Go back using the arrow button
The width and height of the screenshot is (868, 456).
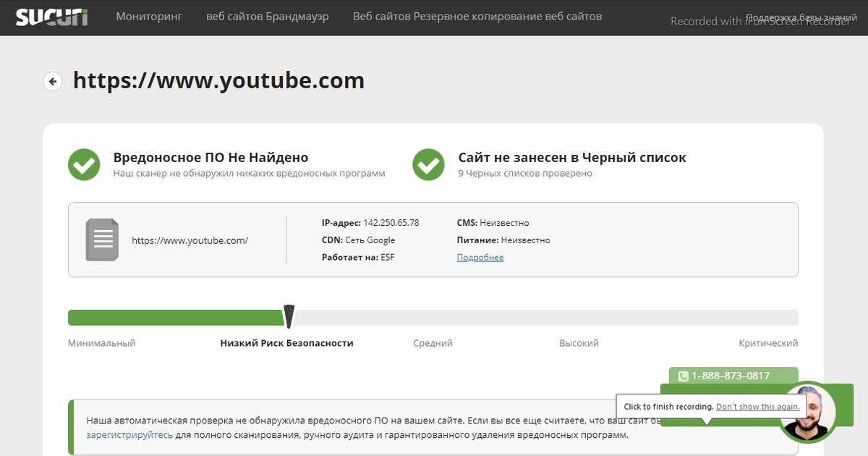pos(52,81)
